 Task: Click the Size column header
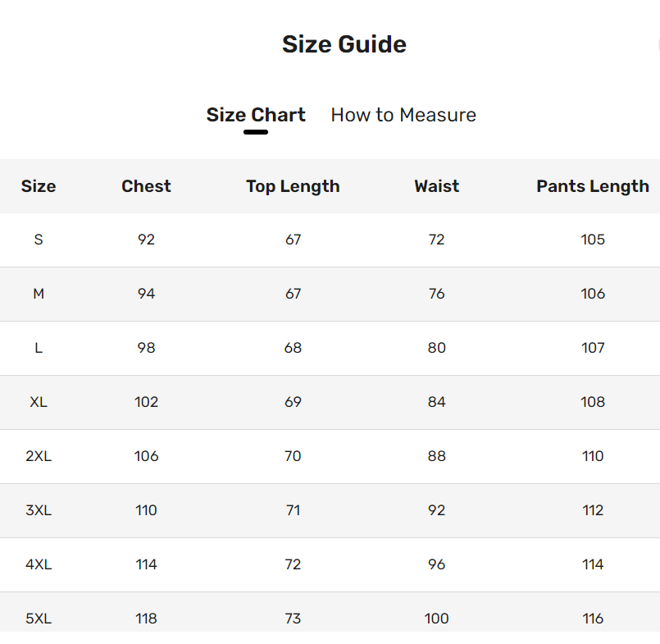[39, 186]
